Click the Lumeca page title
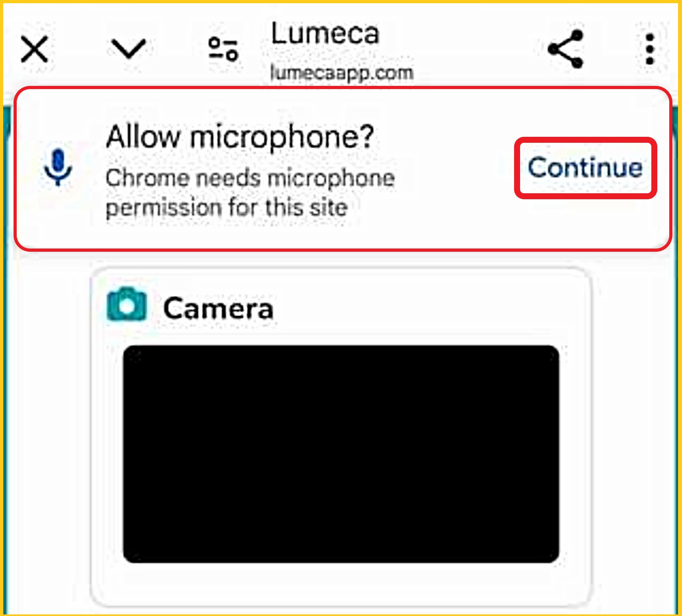The height and width of the screenshot is (616, 682). pos(325,33)
